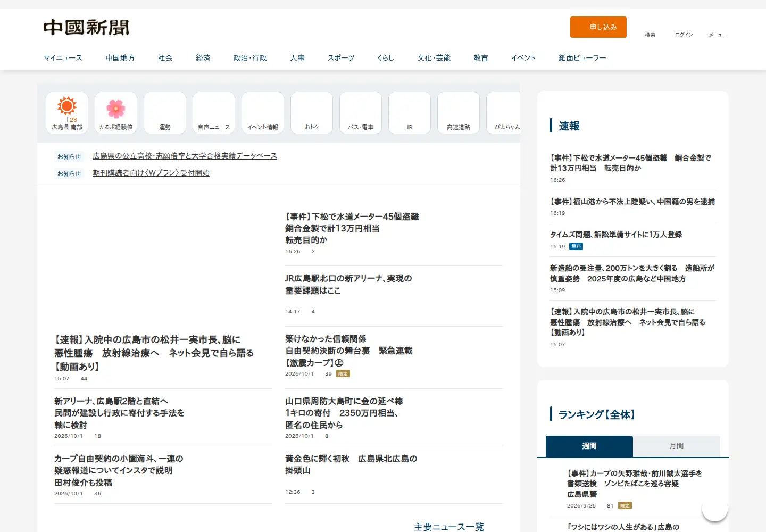Open the 中国地方 nav item
Screen dimensions: 766x532
pos(120,58)
